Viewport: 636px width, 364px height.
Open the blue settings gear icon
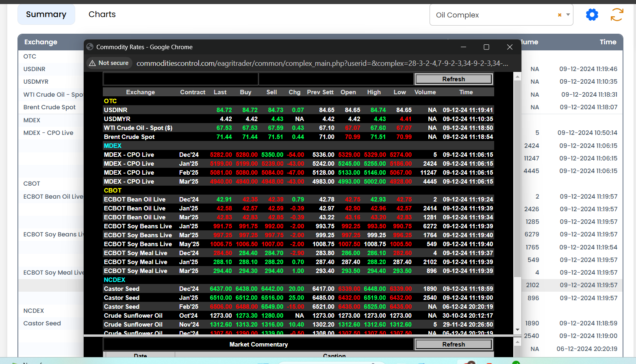pos(592,15)
